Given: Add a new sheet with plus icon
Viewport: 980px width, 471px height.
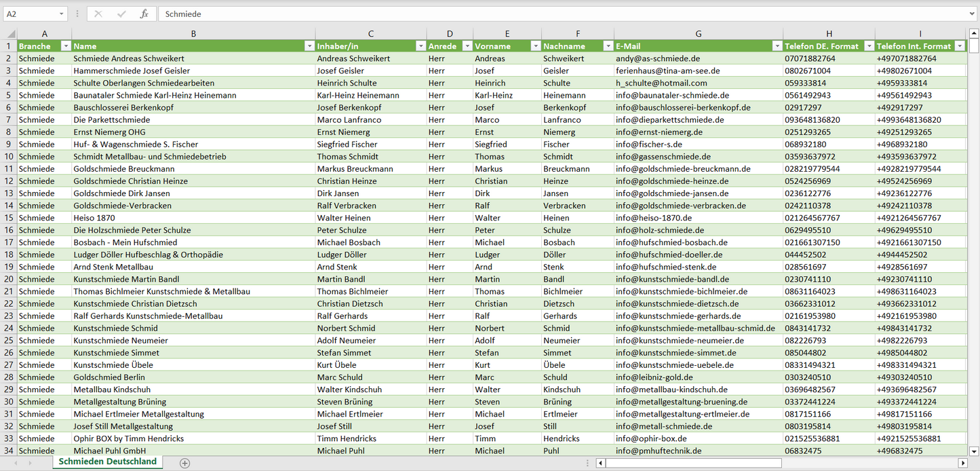Looking at the screenshot, I should (x=184, y=463).
